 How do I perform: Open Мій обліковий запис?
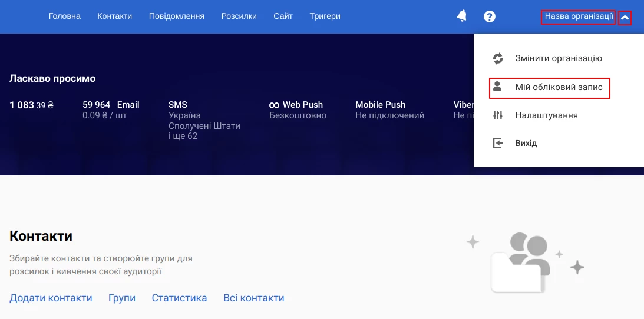559,87
